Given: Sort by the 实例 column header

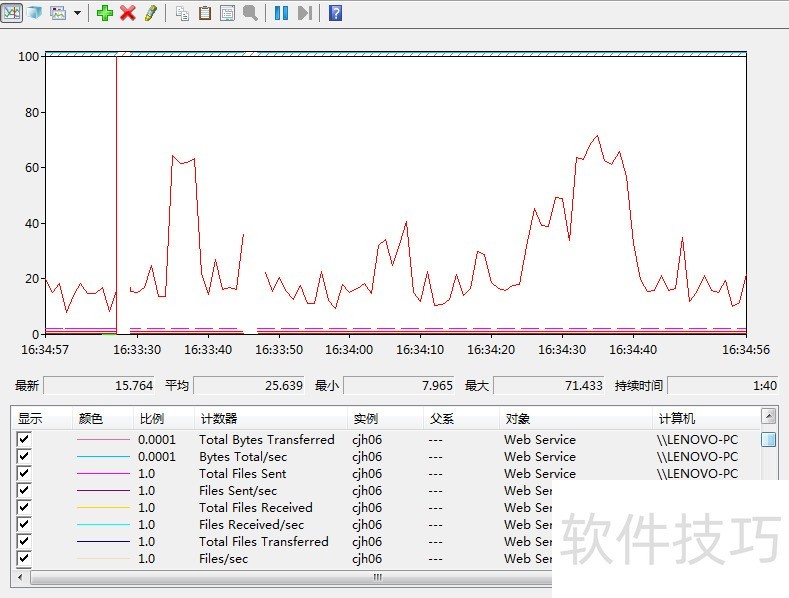Looking at the screenshot, I should pyautogui.click(x=385, y=418).
